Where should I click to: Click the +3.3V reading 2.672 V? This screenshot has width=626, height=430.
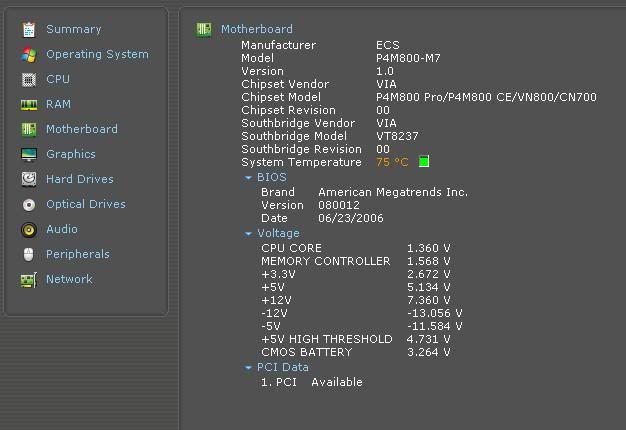[428, 274]
